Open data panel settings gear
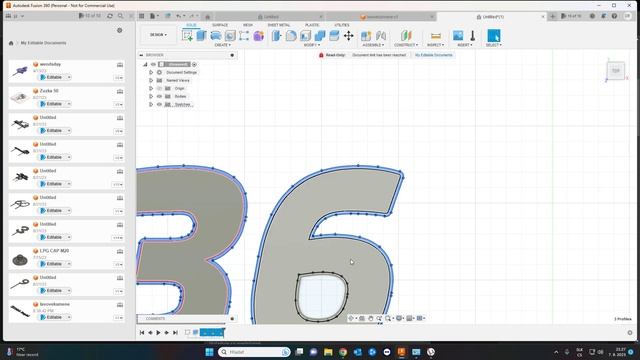The image size is (640, 360). [x=120, y=30]
